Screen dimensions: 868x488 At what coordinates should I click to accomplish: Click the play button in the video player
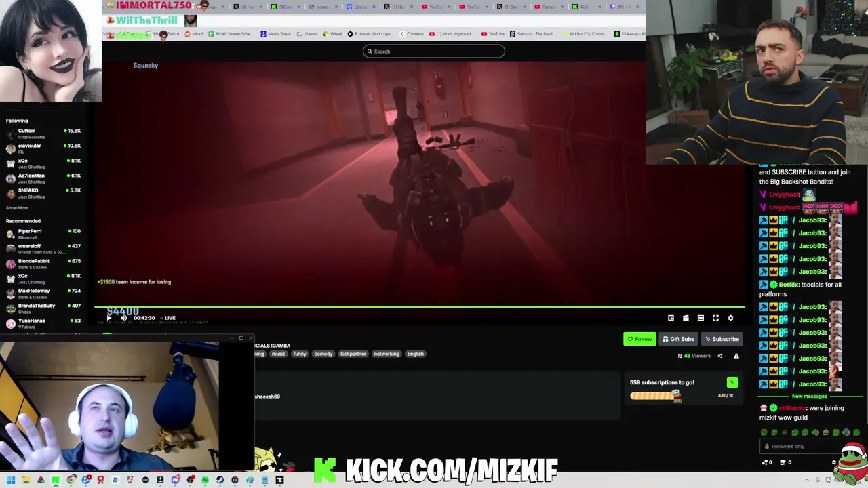(x=109, y=318)
